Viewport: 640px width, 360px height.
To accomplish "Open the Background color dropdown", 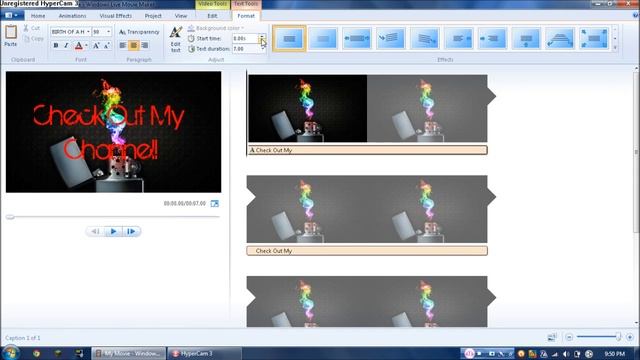I will [216, 28].
